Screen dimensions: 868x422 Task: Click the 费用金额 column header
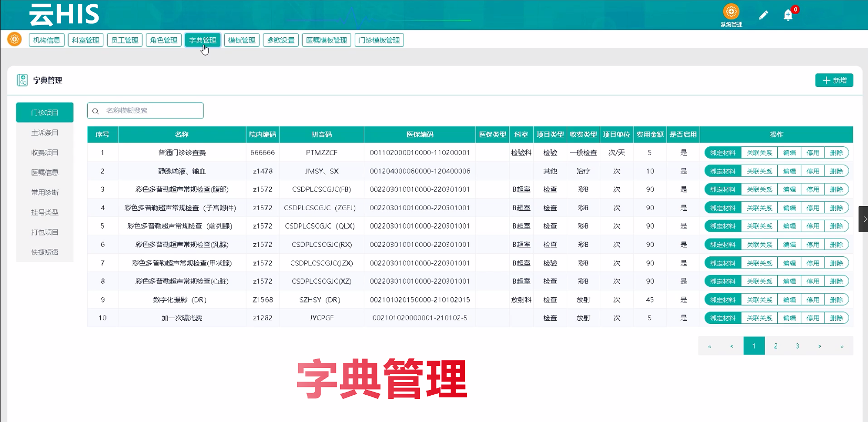click(x=650, y=135)
